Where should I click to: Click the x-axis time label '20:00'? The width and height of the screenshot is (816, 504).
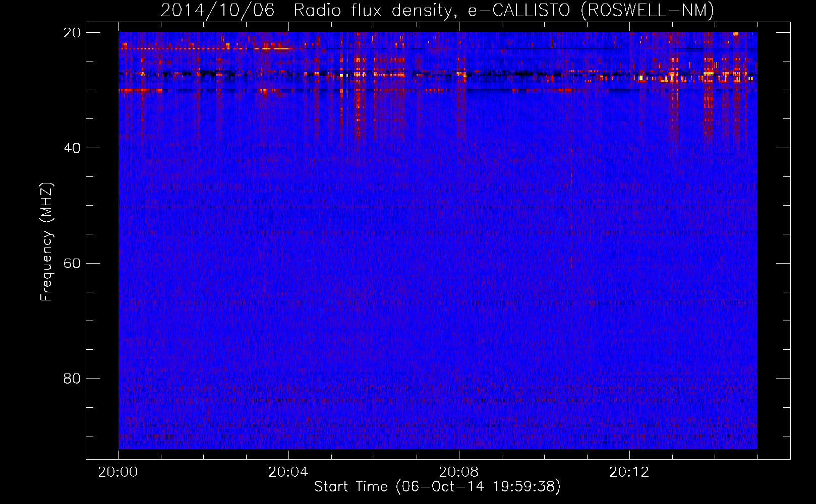[118, 472]
